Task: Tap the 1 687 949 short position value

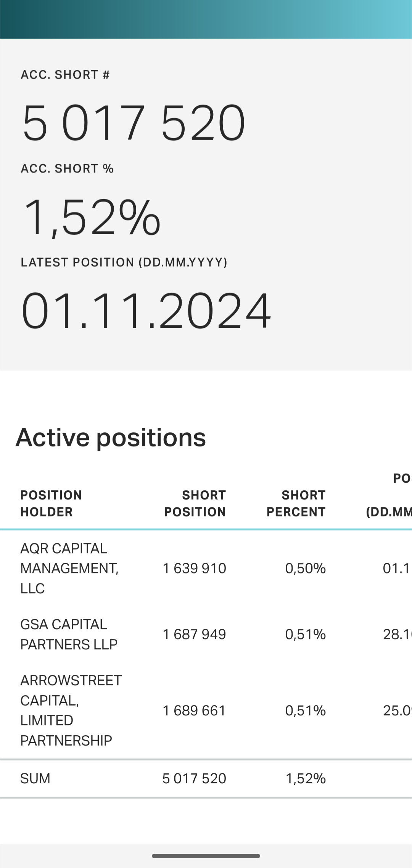Action: click(x=195, y=634)
